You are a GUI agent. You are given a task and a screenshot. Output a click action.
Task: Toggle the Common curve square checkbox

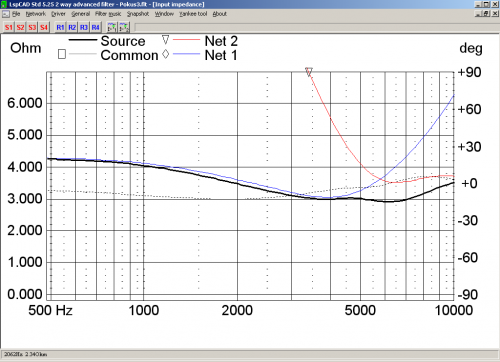pyautogui.click(x=62, y=54)
